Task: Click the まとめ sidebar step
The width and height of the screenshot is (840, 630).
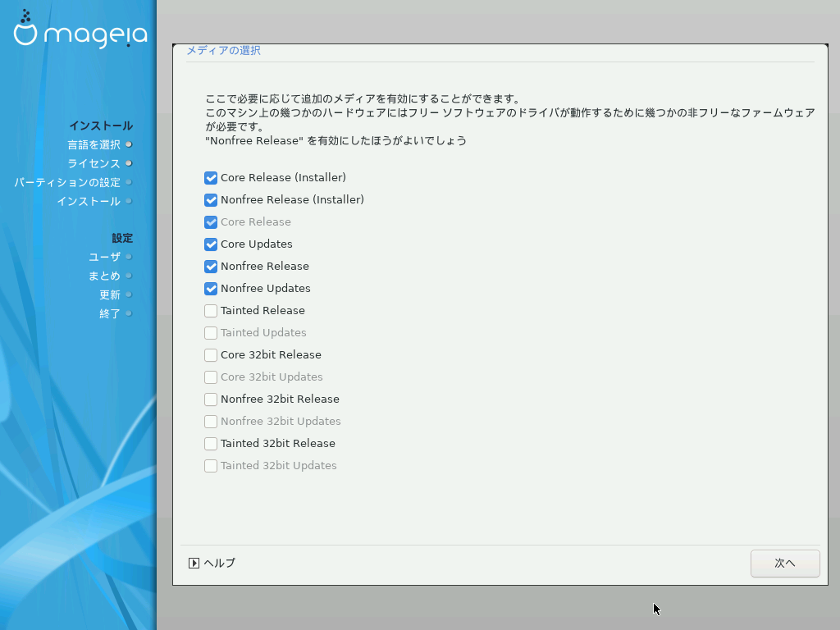Action: point(104,276)
